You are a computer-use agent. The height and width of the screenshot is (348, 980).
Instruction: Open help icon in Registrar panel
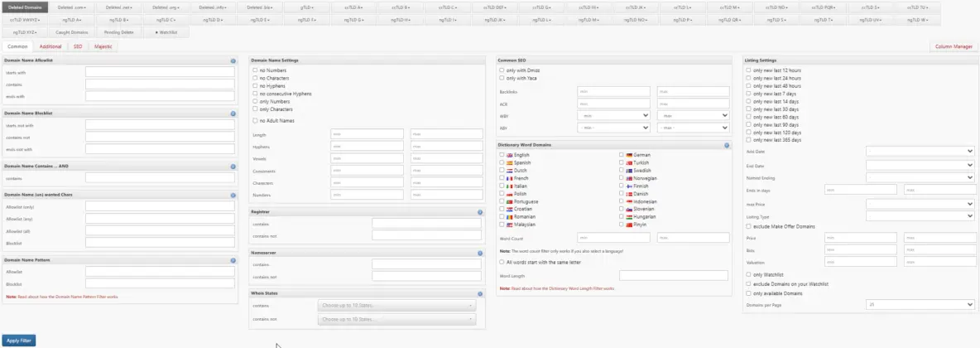pyautogui.click(x=479, y=212)
